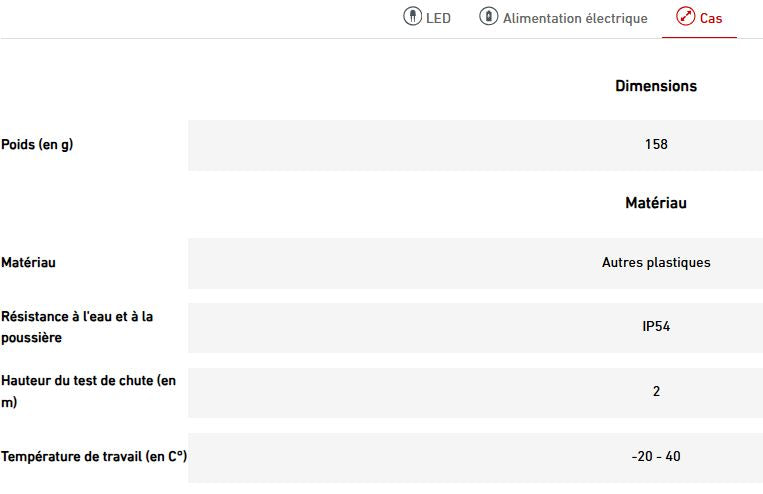Click the Dimensions section heading
Viewport: 763px width, 494px height.
click(x=656, y=86)
